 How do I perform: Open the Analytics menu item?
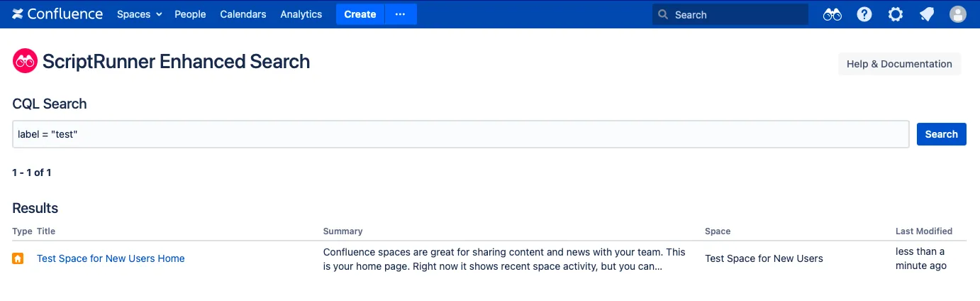point(301,14)
